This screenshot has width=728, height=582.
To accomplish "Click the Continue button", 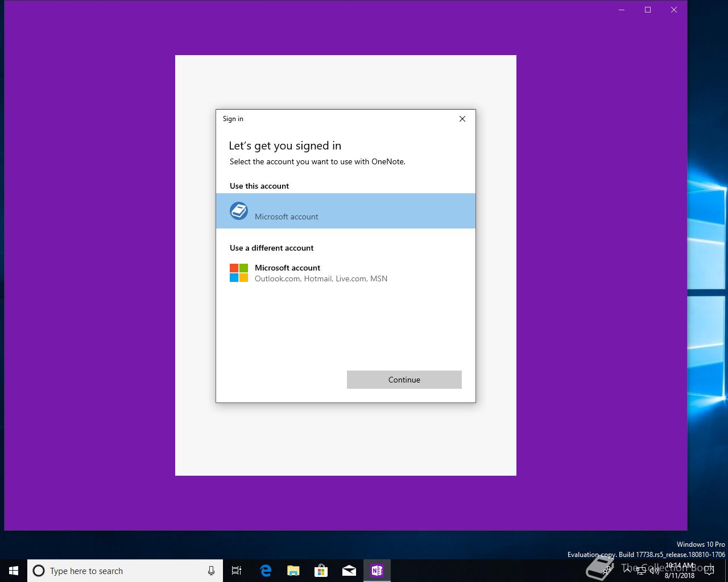I will 404,380.
